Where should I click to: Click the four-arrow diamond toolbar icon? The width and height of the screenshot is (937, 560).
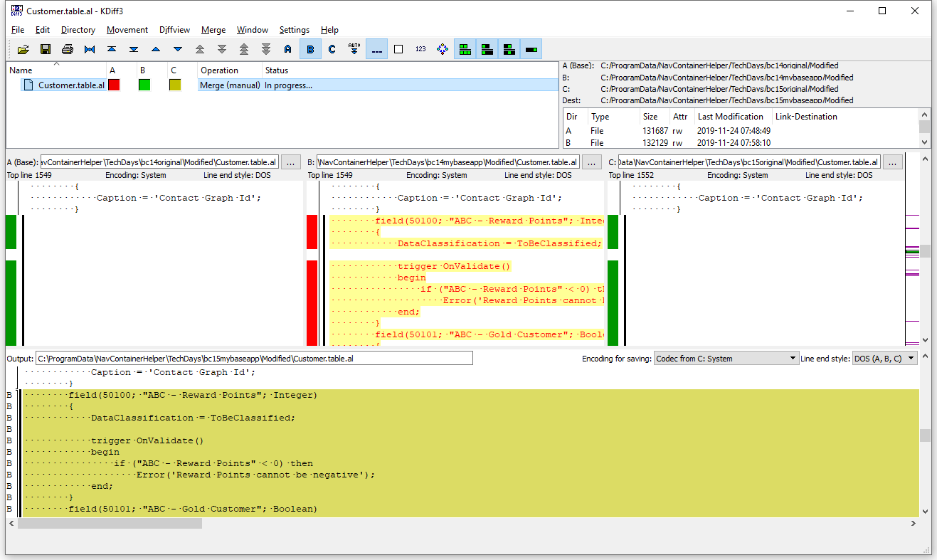pos(443,49)
